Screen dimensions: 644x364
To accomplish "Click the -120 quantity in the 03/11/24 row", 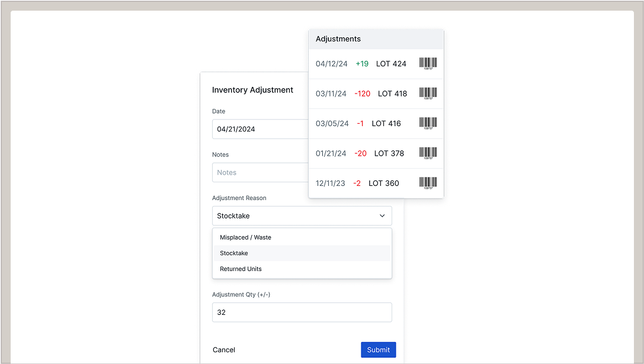I will pos(362,94).
